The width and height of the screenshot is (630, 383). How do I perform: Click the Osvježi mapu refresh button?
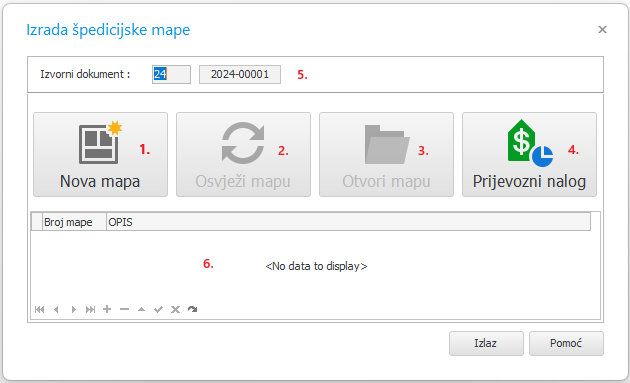pos(243,155)
